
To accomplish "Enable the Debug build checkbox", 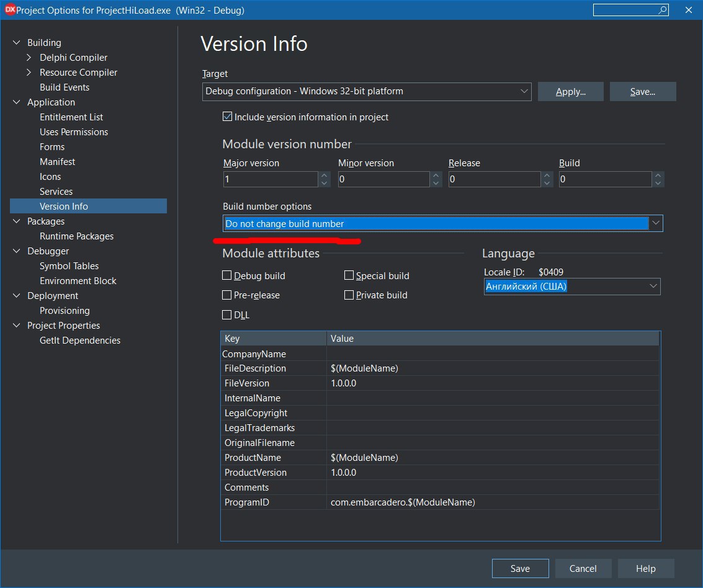I will tap(227, 275).
